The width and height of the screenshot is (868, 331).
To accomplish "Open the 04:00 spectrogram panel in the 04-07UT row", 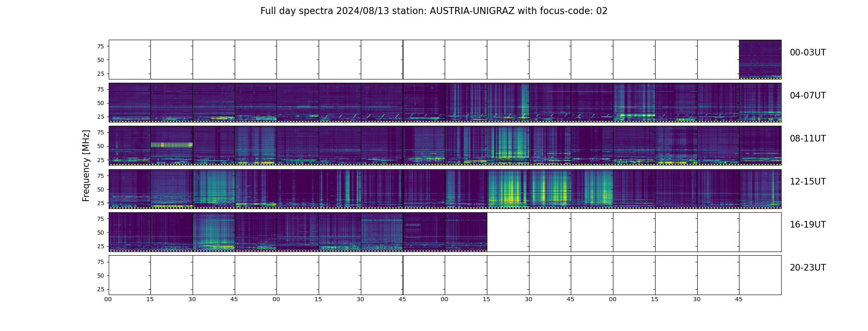I will (x=130, y=103).
